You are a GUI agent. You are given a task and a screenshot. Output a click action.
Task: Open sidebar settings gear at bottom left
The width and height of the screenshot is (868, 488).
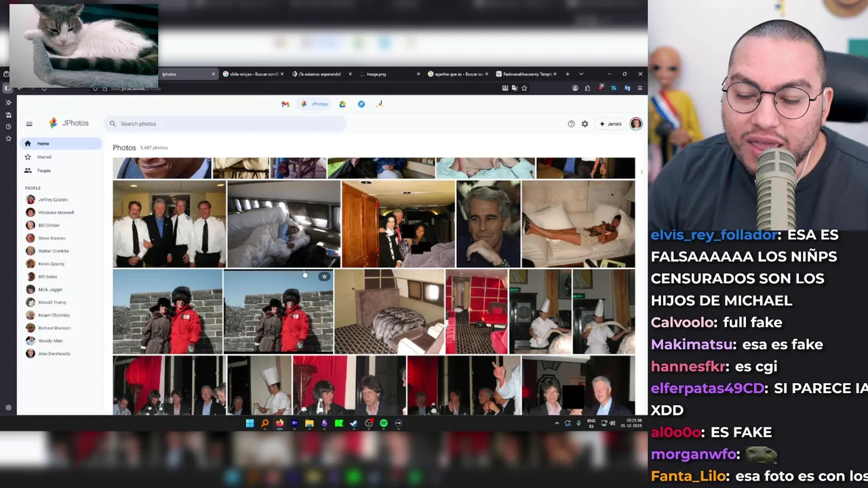pos(8,408)
